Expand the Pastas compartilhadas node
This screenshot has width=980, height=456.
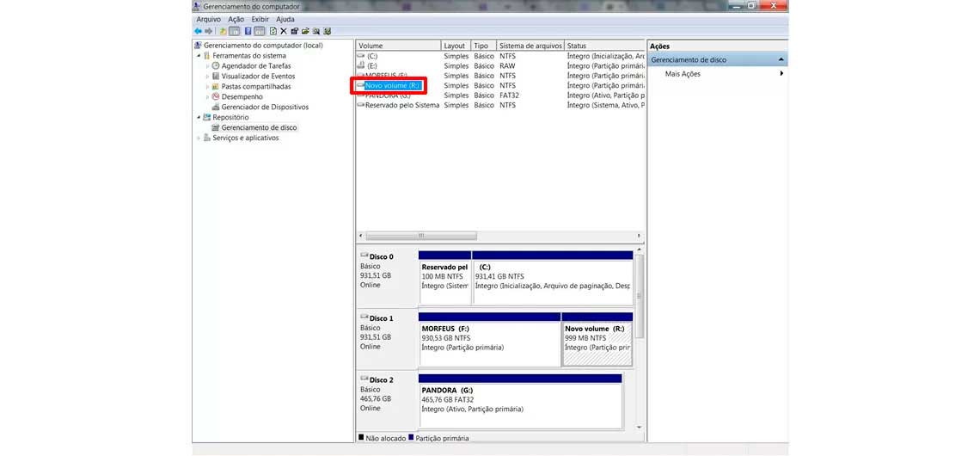tap(208, 86)
